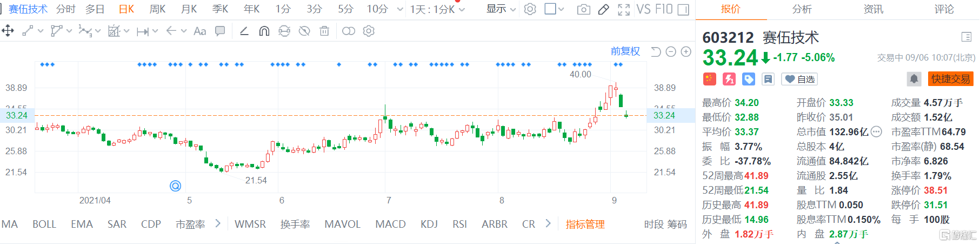Open the 资讯 news tab
980x244 pixels.
tap(874, 9)
